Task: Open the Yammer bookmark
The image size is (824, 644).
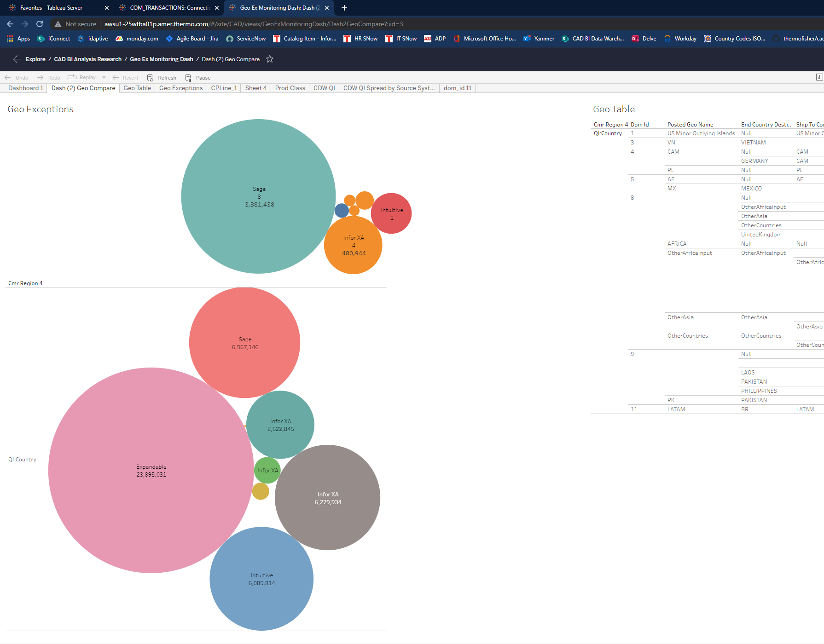Action: tap(539, 39)
